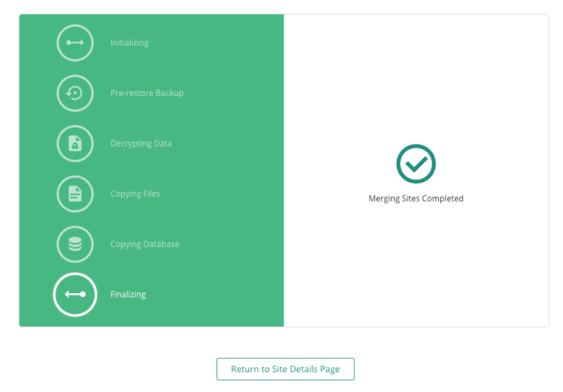Click the Initializing step icon
The width and height of the screenshot is (563, 392).
pyautogui.click(x=75, y=43)
